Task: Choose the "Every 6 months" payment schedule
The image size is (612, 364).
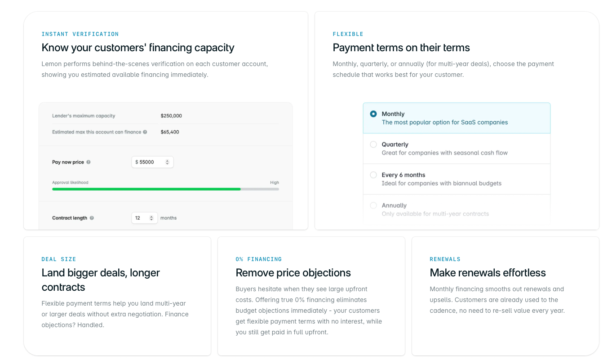Action: [373, 175]
